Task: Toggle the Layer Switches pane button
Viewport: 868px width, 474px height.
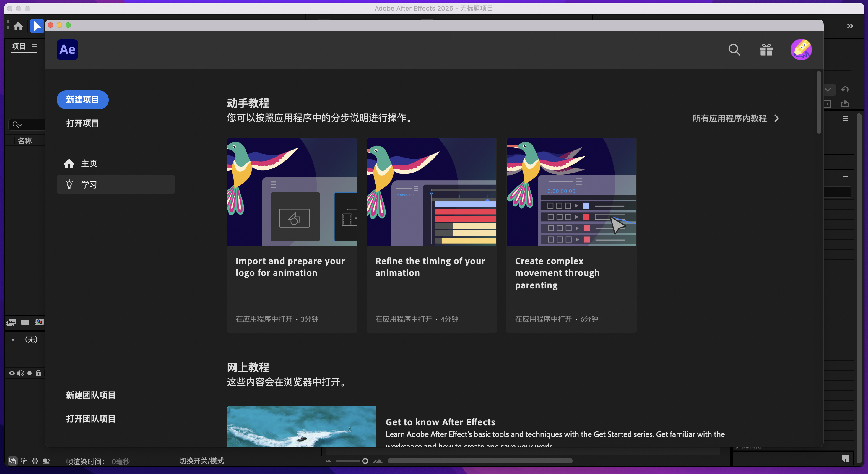Action: pos(12,461)
